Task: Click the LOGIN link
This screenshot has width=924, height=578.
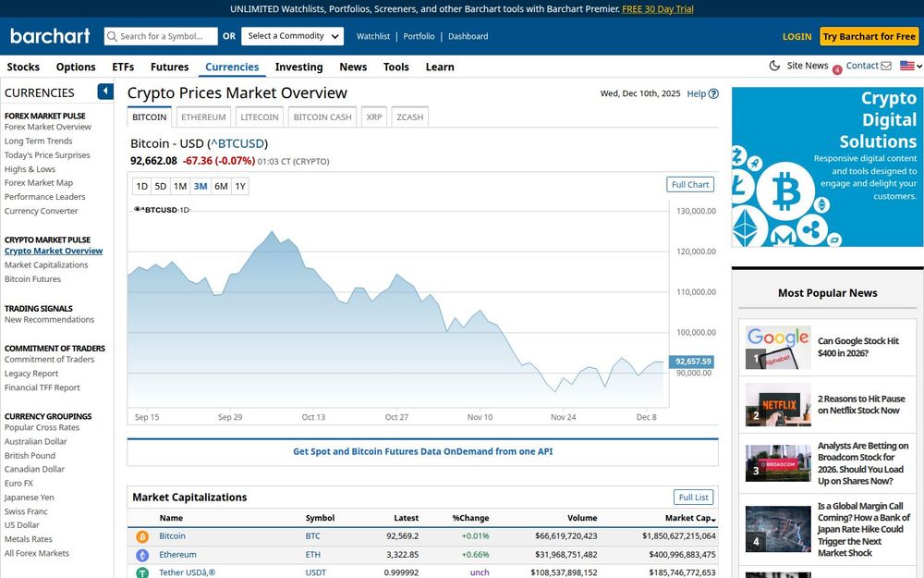Action: (x=796, y=37)
